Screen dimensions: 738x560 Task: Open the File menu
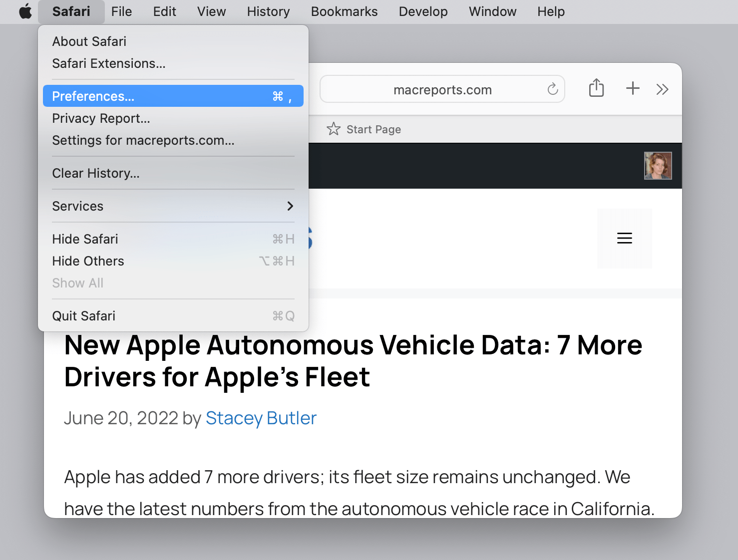(x=122, y=11)
